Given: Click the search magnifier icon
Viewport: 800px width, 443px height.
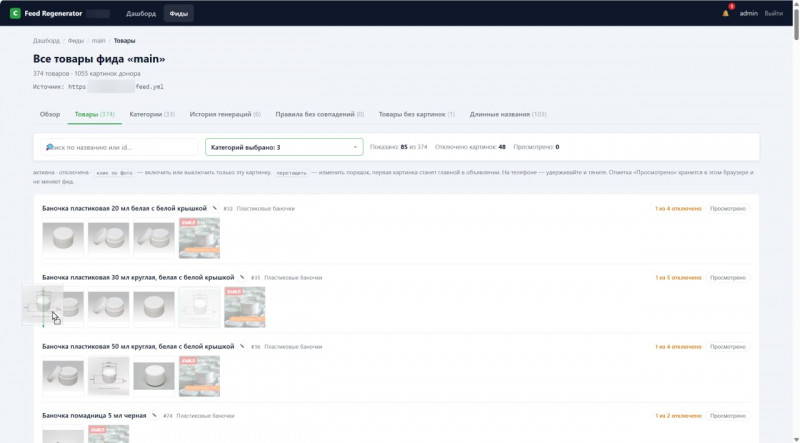Looking at the screenshot, I should tap(49, 147).
